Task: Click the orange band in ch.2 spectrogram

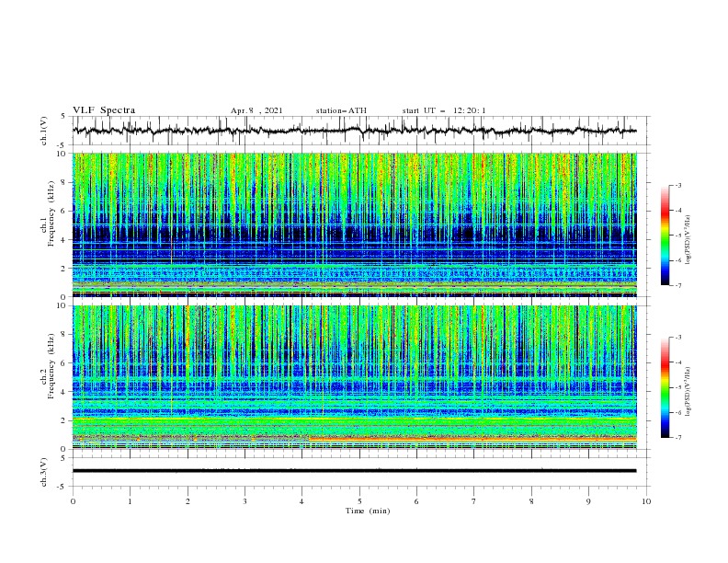Action: tap(472, 439)
